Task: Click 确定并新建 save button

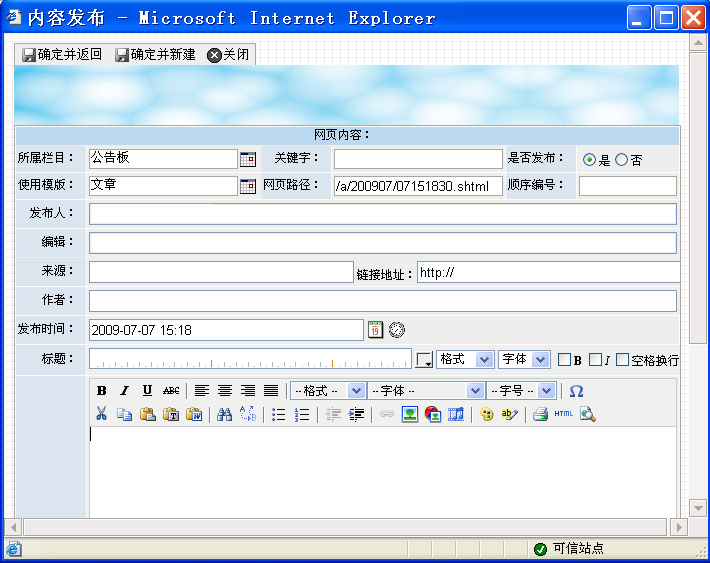Action: click(x=155, y=55)
